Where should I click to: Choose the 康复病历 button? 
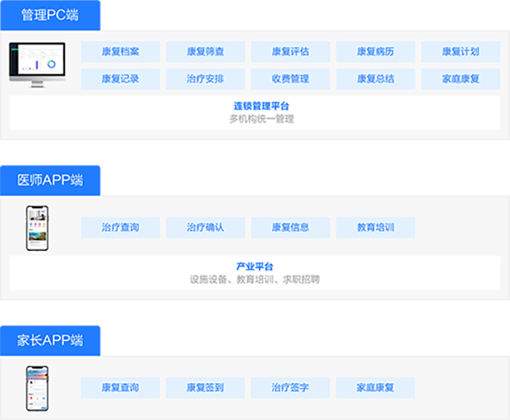(375, 52)
